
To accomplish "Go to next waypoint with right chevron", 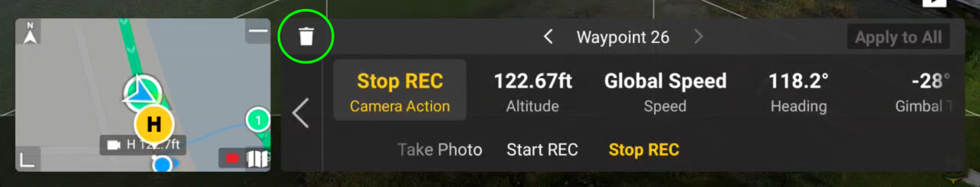I will coord(698,37).
